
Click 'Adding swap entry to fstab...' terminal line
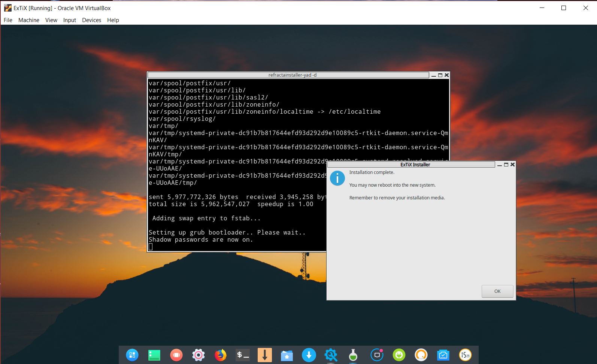point(206,218)
